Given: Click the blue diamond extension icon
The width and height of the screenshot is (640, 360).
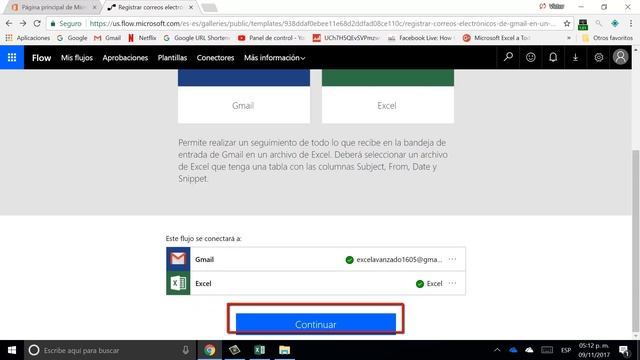Looking at the screenshot, I should (615, 24).
